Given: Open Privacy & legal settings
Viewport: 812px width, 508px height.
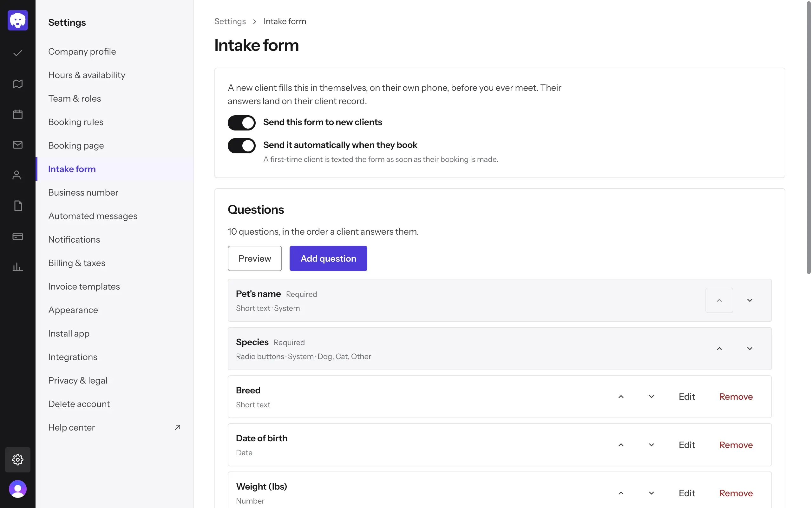Looking at the screenshot, I should click(115, 380).
